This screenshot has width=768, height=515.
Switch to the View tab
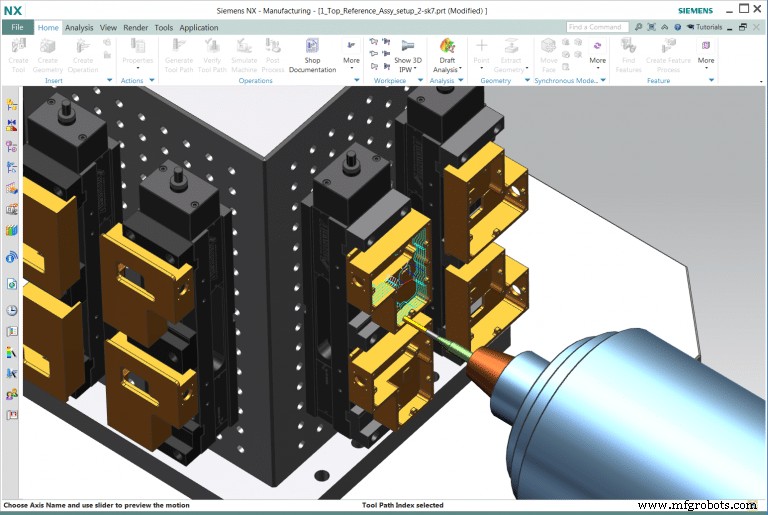[x=108, y=28]
